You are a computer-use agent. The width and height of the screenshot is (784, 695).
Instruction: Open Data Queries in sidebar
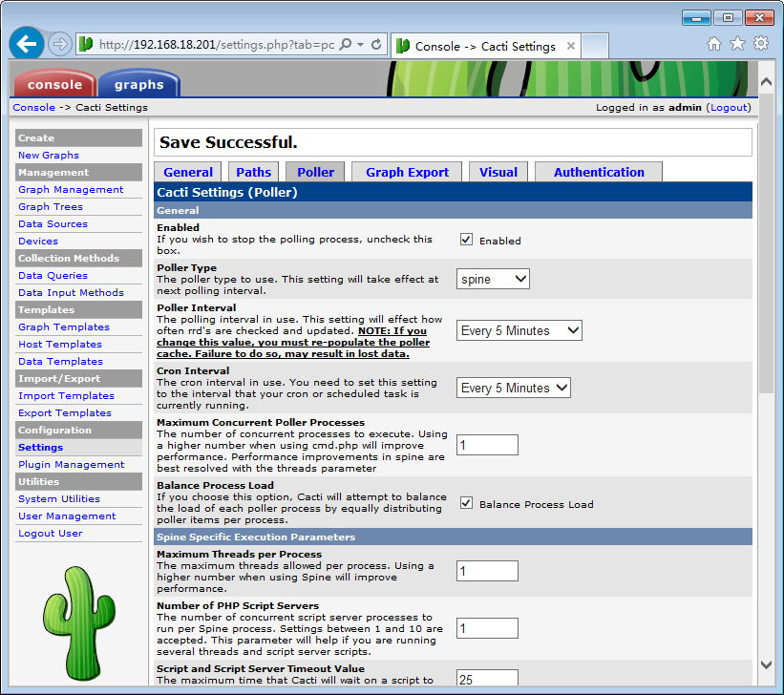coord(53,276)
